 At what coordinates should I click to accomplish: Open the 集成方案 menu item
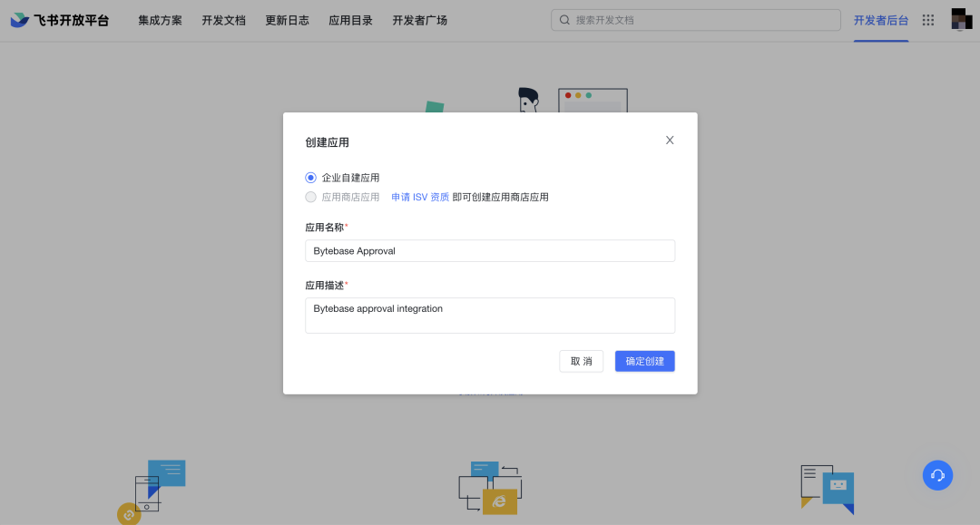point(160,21)
